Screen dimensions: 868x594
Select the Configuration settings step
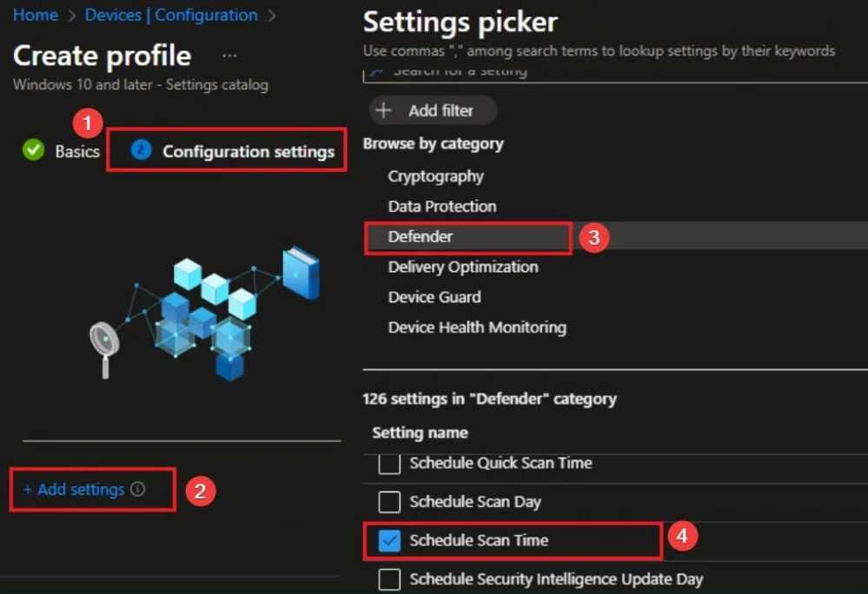click(x=233, y=151)
